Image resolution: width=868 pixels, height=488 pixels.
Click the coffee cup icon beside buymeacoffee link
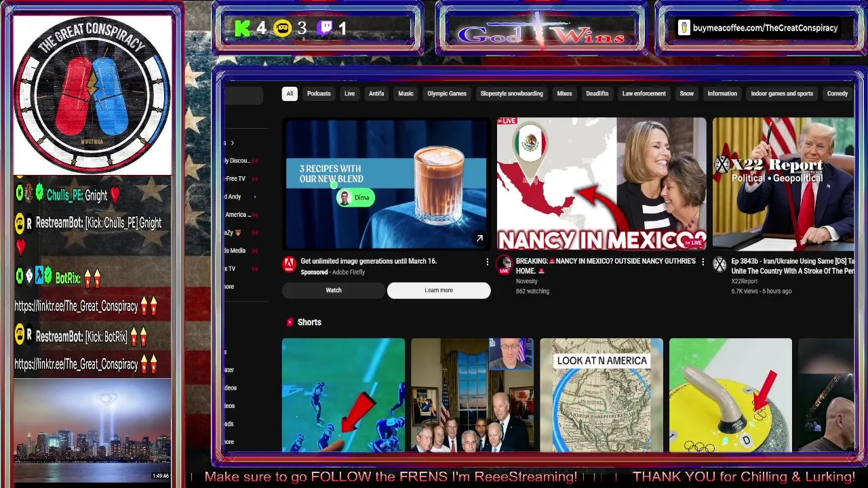[x=684, y=28]
